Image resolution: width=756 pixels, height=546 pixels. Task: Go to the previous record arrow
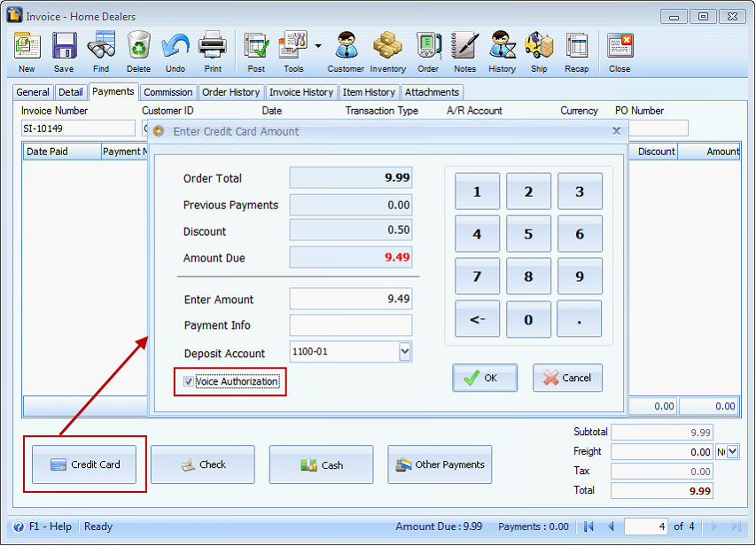point(611,526)
